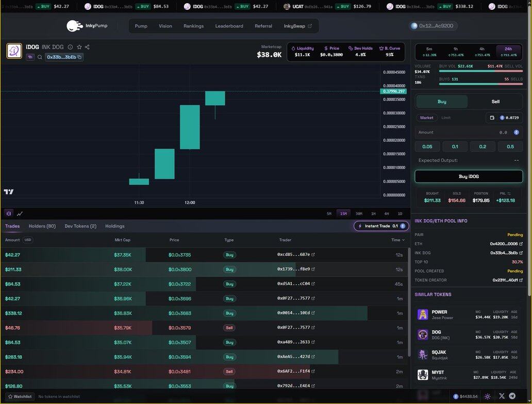Open wallet menu 0x12...Ac9200
The image size is (532, 404).
pos(433,26)
